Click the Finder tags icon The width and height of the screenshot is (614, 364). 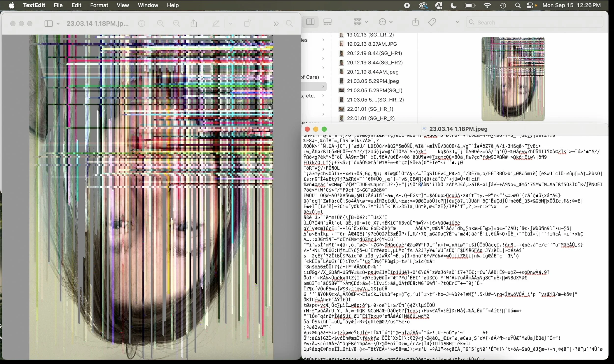(432, 22)
